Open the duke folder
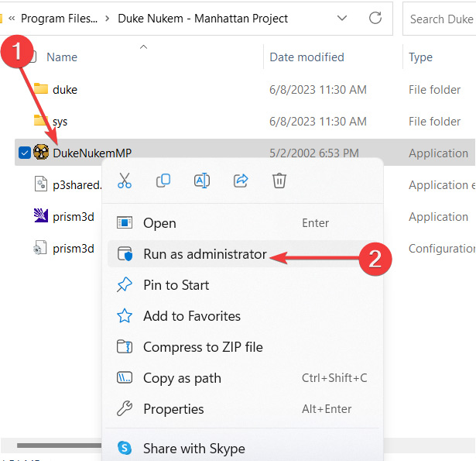This screenshot has width=476, height=461. pos(65,89)
